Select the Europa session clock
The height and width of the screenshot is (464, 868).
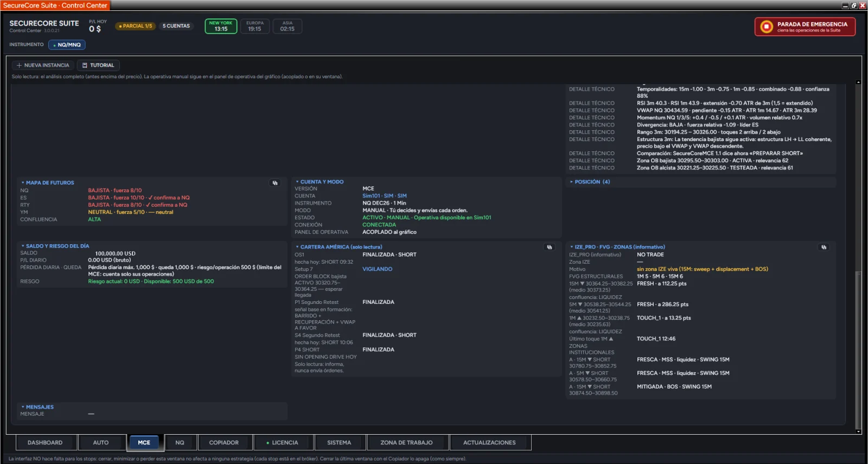pos(255,26)
